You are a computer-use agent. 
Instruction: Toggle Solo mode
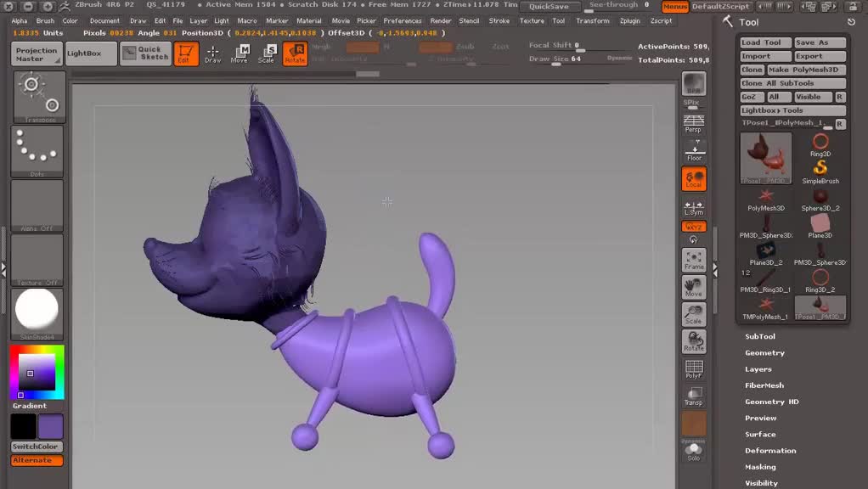coord(694,452)
